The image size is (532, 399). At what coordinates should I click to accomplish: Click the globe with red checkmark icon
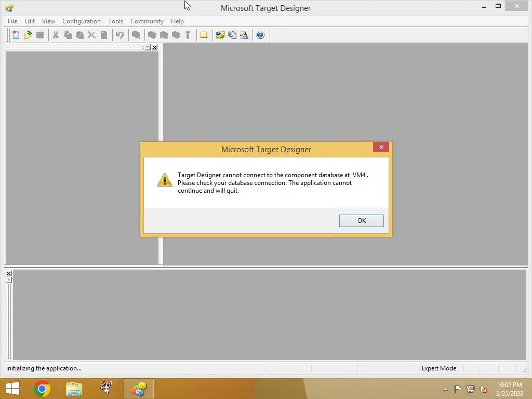pos(232,35)
